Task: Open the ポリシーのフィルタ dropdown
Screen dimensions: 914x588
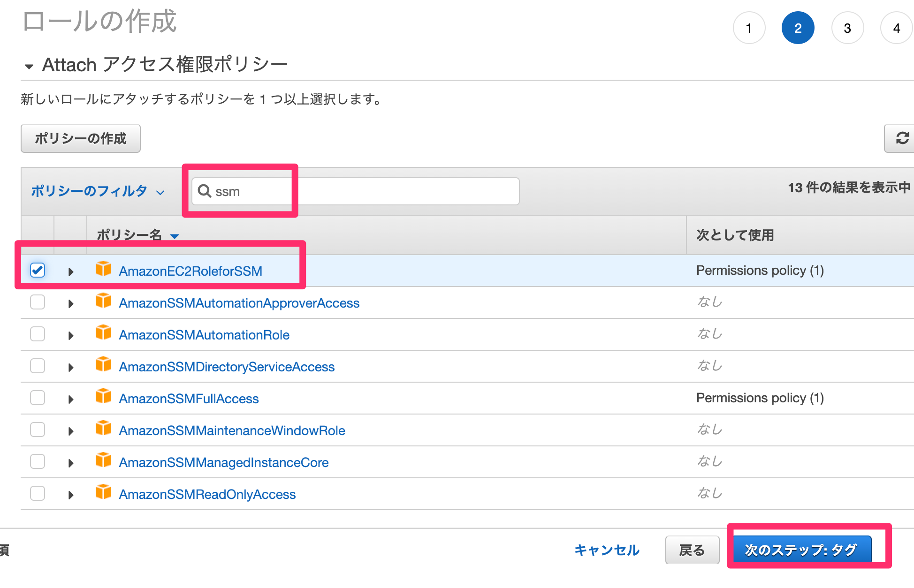Action: point(98,191)
